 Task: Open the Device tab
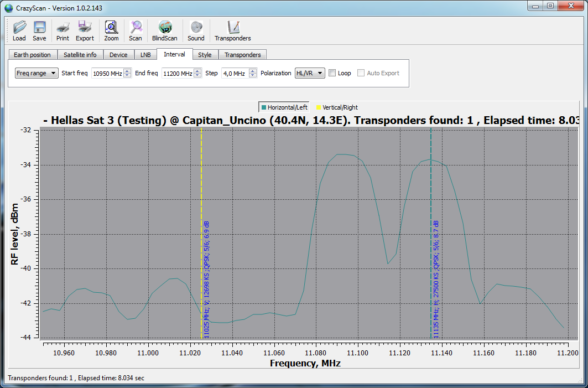point(118,55)
